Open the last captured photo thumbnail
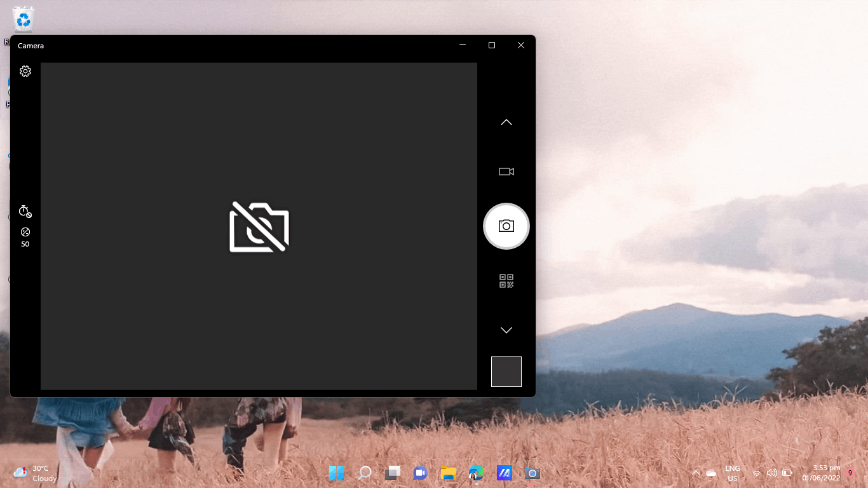Screen dimensions: 868x488 [x=506, y=371]
